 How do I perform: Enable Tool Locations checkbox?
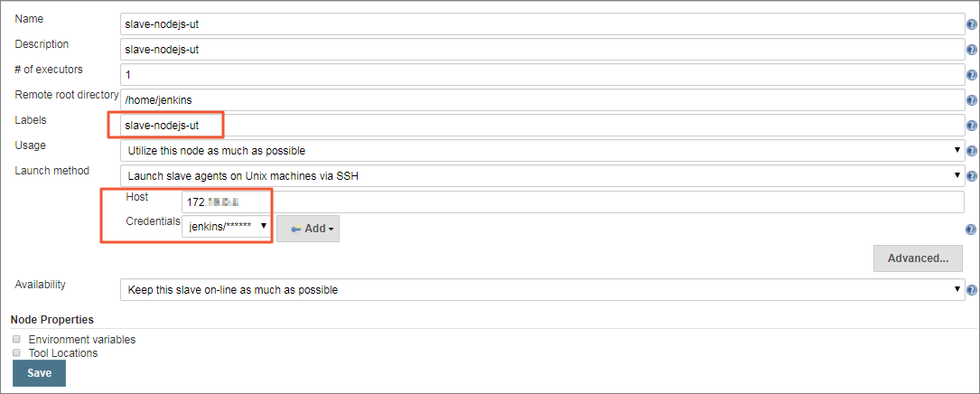17,352
